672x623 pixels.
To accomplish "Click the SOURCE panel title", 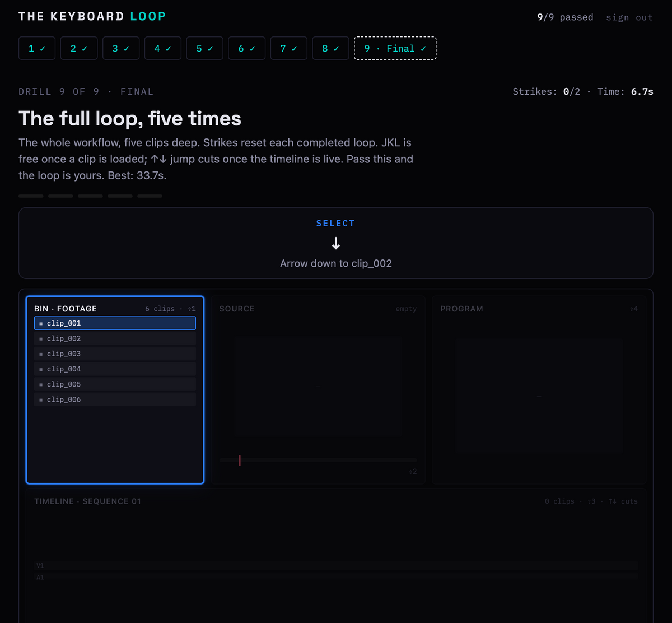I will point(237,309).
